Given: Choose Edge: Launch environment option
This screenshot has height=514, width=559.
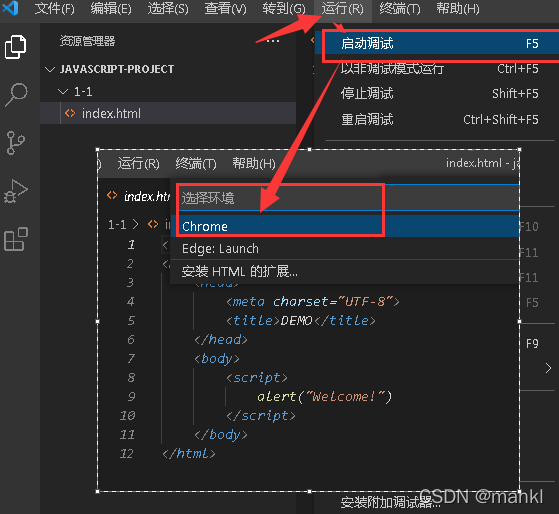Looking at the screenshot, I should [344, 248].
